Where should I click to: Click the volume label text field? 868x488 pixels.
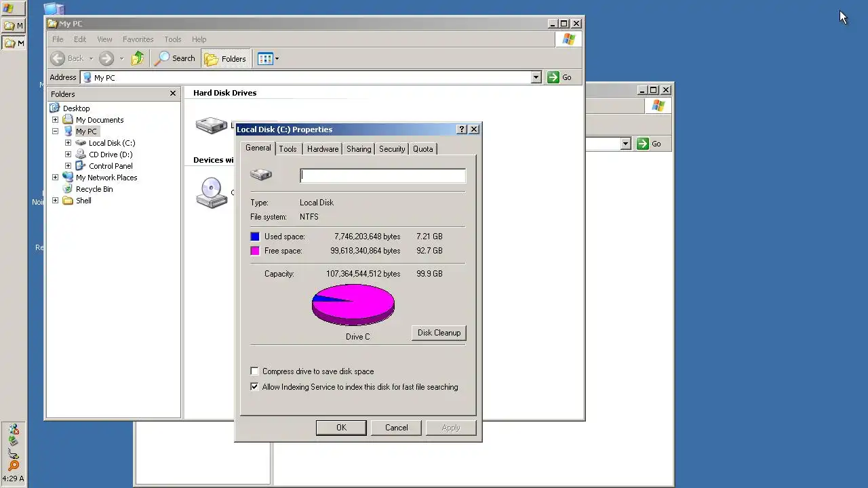click(382, 176)
